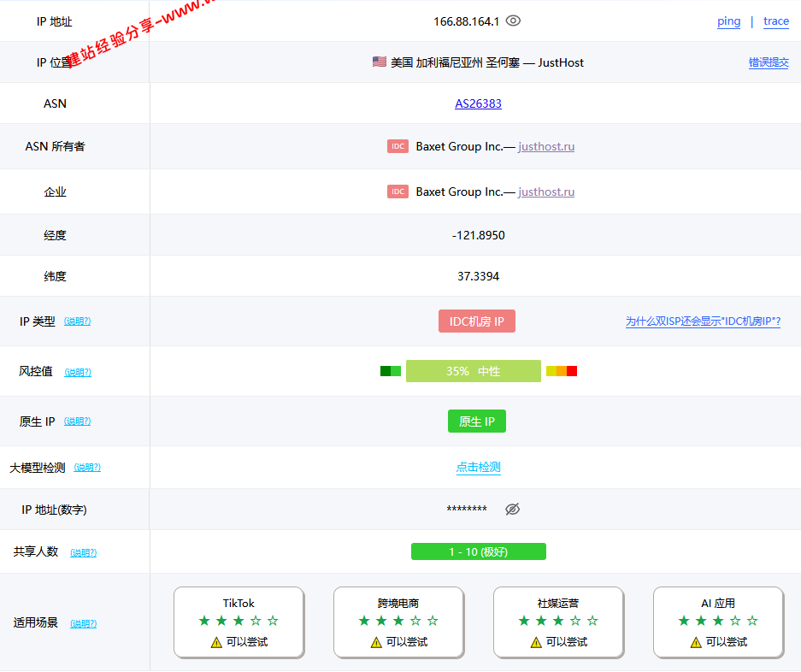Image resolution: width=801 pixels, height=672 pixels.
Task: Click the IP address text 166.88.164.1
Action: click(x=466, y=22)
